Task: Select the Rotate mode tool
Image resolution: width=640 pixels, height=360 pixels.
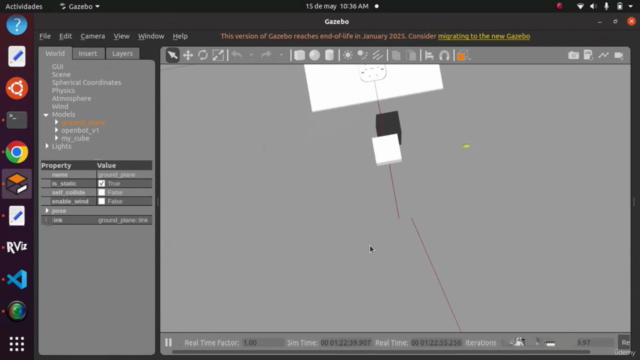Action: pyautogui.click(x=203, y=55)
